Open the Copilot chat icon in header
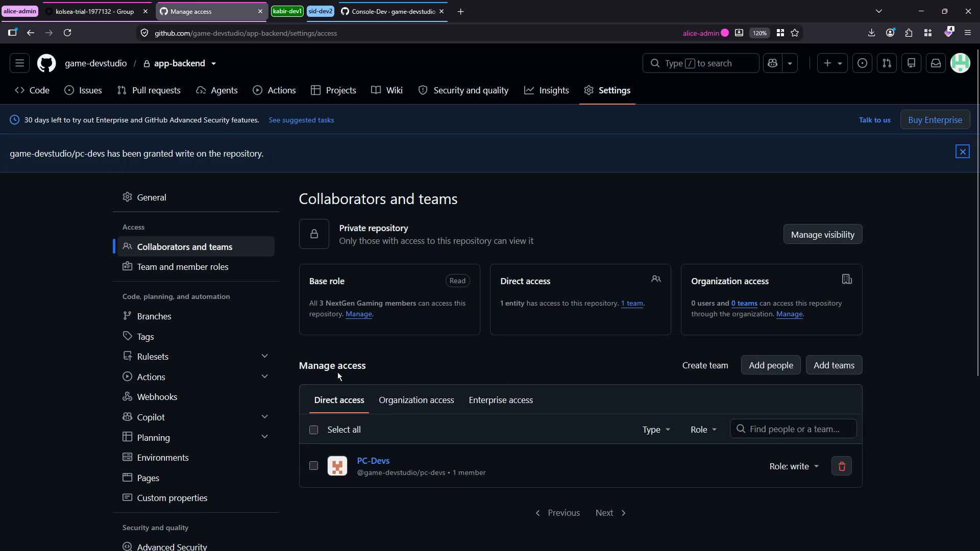 772,63
